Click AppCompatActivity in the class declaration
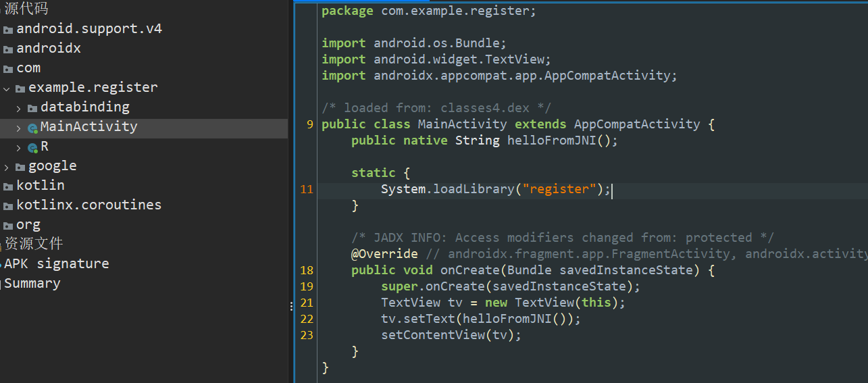The width and height of the screenshot is (868, 383). tap(637, 124)
